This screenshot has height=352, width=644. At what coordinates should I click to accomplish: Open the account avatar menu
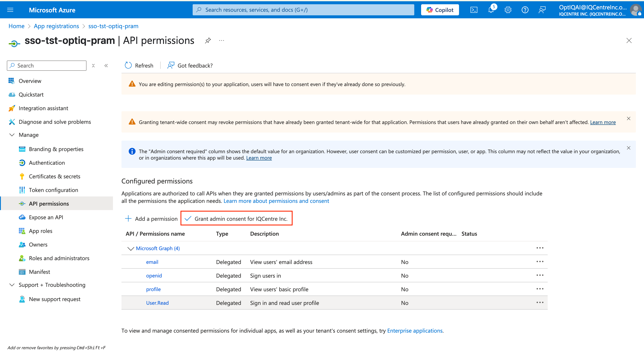(x=635, y=10)
